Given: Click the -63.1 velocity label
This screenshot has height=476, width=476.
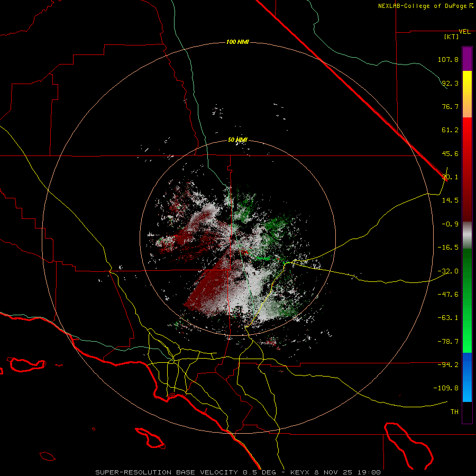Looking at the screenshot, I should (448, 318).
